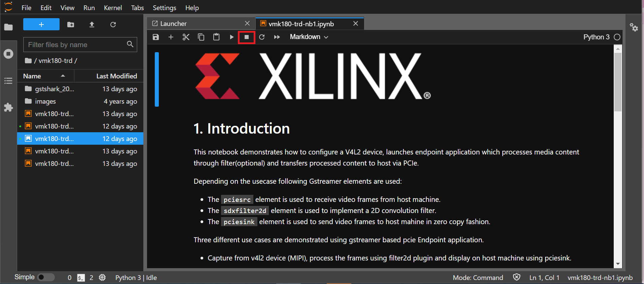This screenshot has height=284, width=644.
Task: Run the selected cell
Action: click(x=231, y=37)
